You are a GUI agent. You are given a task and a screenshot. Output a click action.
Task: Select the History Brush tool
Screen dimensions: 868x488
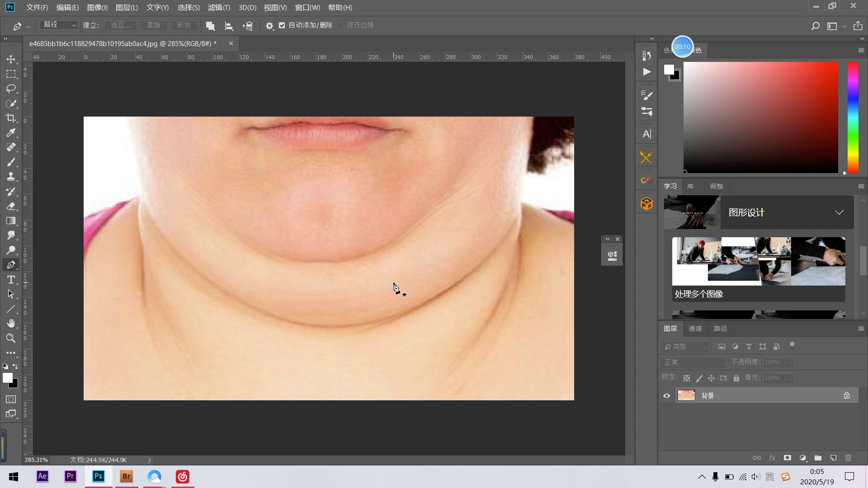(11, 192)
